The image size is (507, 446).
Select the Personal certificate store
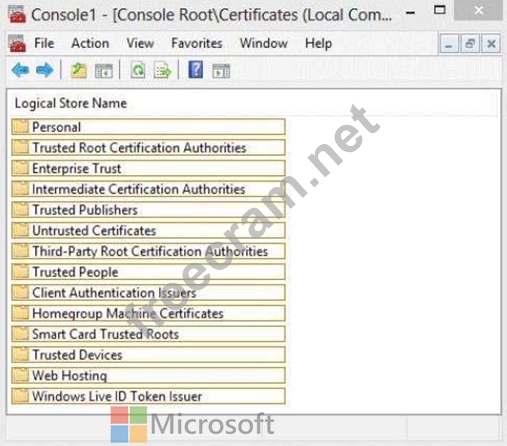[x=148, y=127]
